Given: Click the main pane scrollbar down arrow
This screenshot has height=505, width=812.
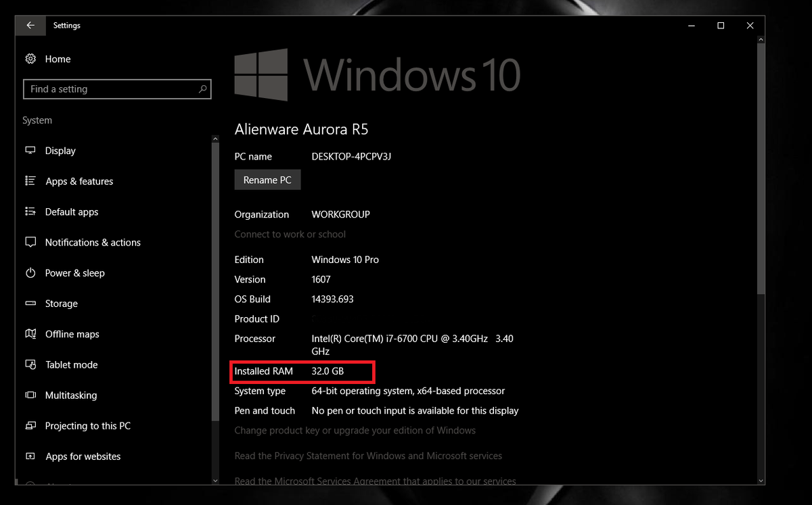Looking at the screenshot, I should pyautogui.click(x=761, y=479).
